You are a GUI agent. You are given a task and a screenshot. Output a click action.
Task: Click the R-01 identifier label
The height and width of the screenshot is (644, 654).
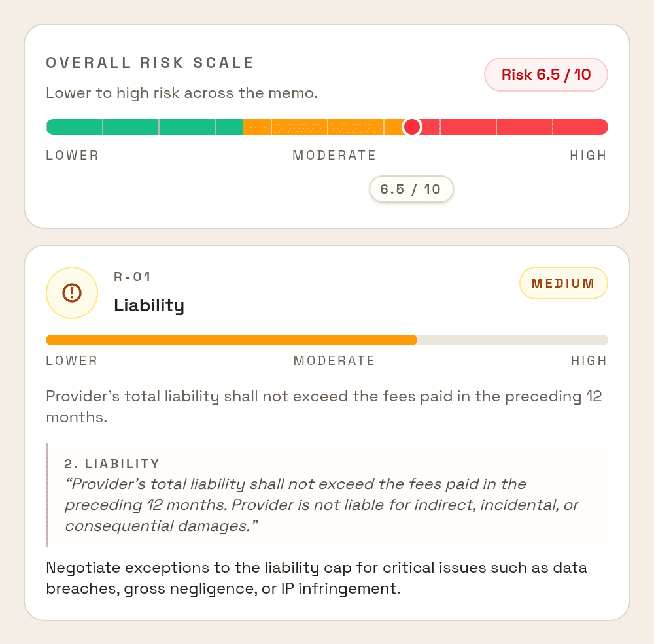point(132,277)
